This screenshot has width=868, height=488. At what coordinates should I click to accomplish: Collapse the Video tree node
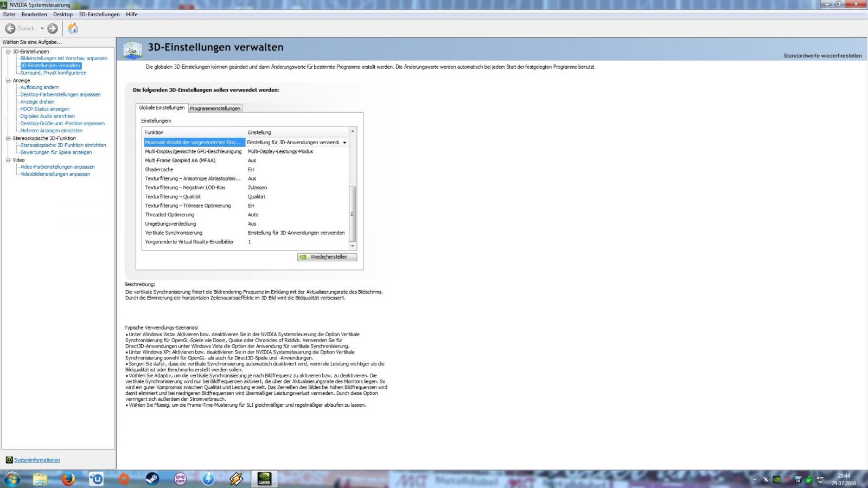pos(8,160)
